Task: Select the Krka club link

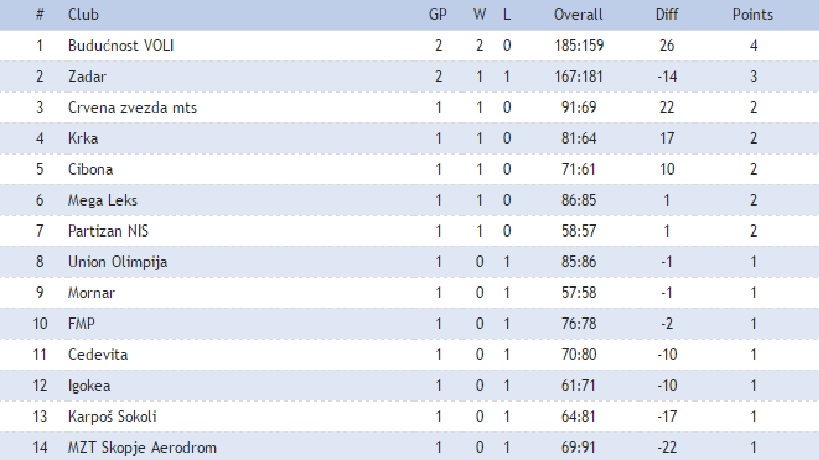Action: tap(83, 139)
